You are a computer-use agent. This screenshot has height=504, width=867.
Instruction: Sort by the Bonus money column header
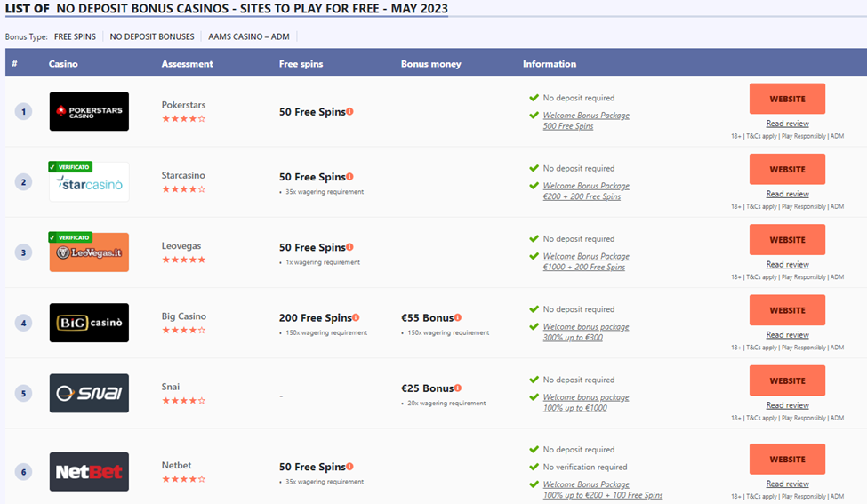(x=430, y=63)
